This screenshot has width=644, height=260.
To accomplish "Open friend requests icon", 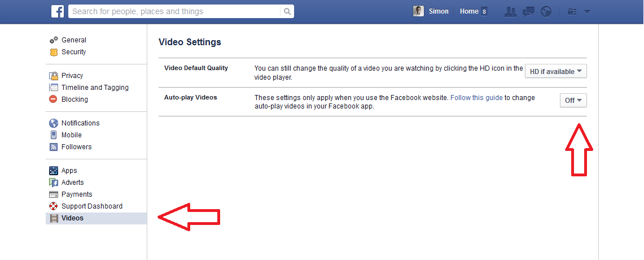I will tap(511, 11).
